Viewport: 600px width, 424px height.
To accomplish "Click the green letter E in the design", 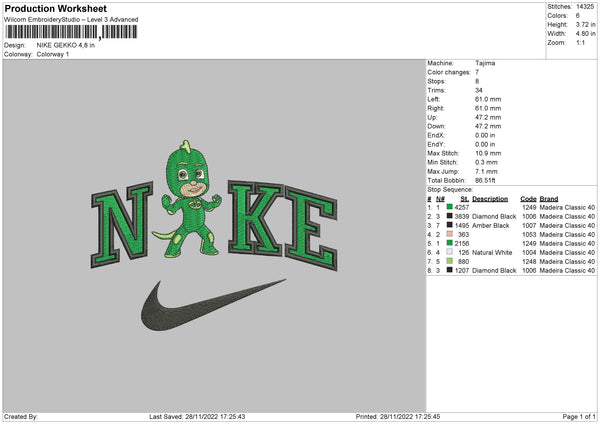I will 311,229.
